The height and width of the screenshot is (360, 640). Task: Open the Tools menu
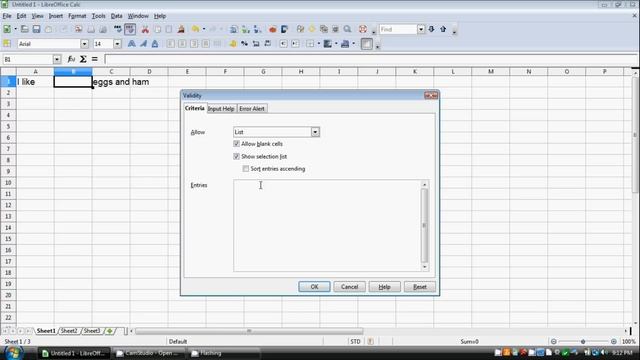pyautogui.click(x=98, y=16)
